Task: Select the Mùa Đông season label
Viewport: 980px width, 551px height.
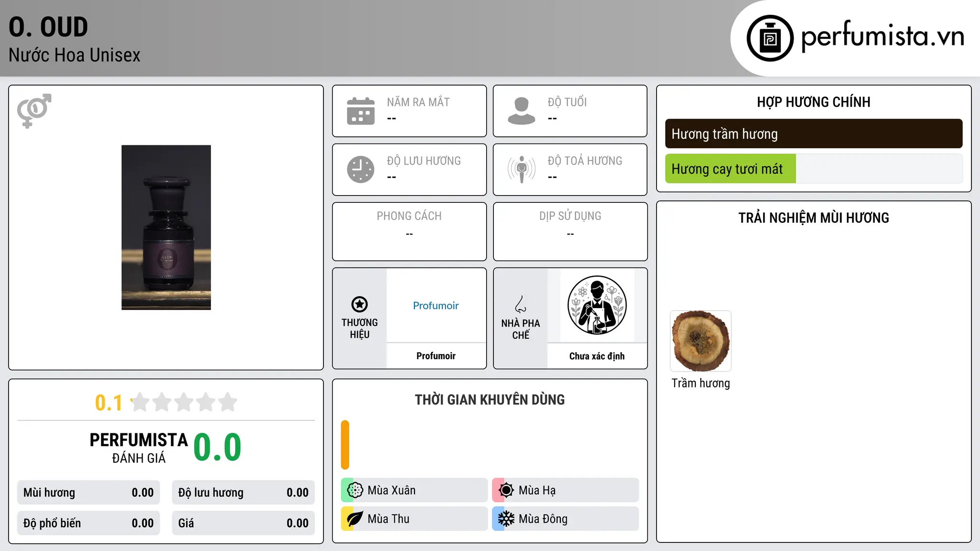Action: [x=543, y=519]
